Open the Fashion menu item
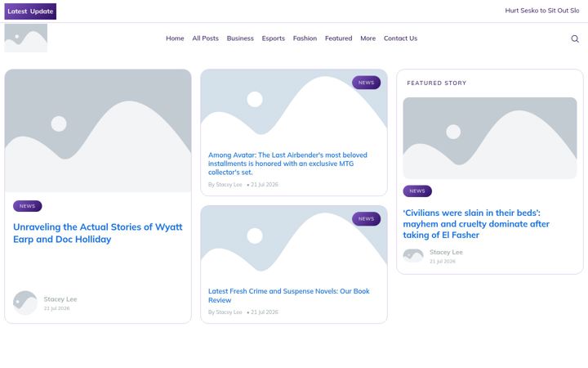588x368 pixels. click(305, 38)
